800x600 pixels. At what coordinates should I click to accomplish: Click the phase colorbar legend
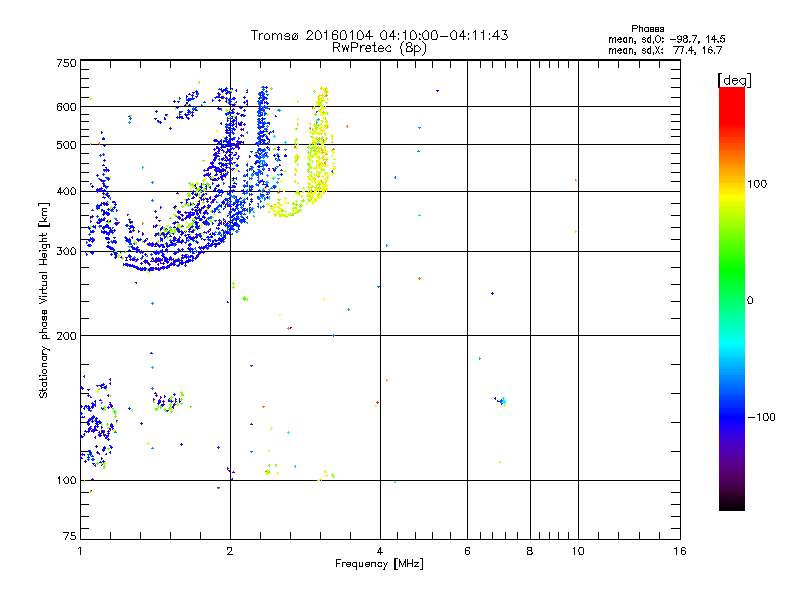coord(732,299)
